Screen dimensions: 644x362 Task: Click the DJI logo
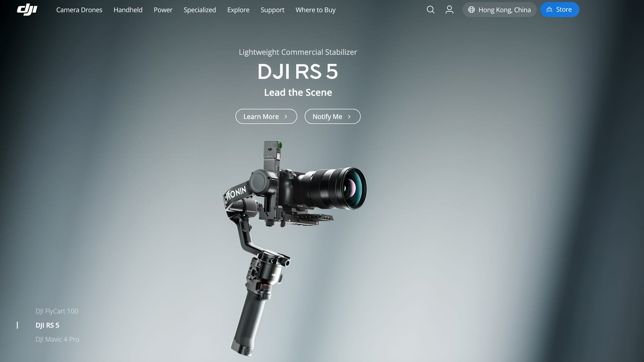click(x=27, y=10)
